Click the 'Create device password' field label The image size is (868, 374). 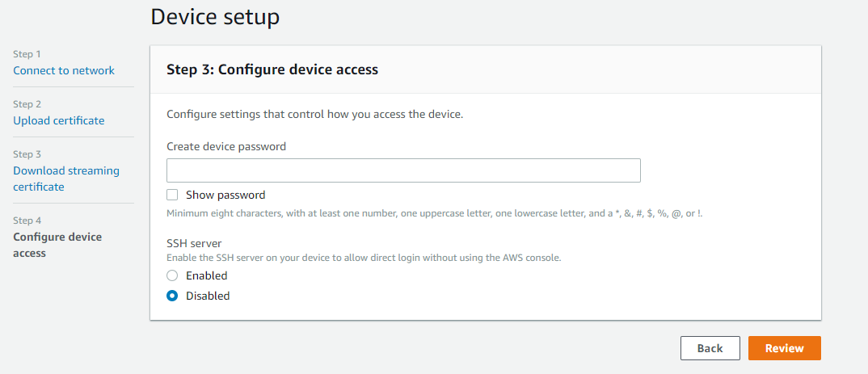point(226,146)
